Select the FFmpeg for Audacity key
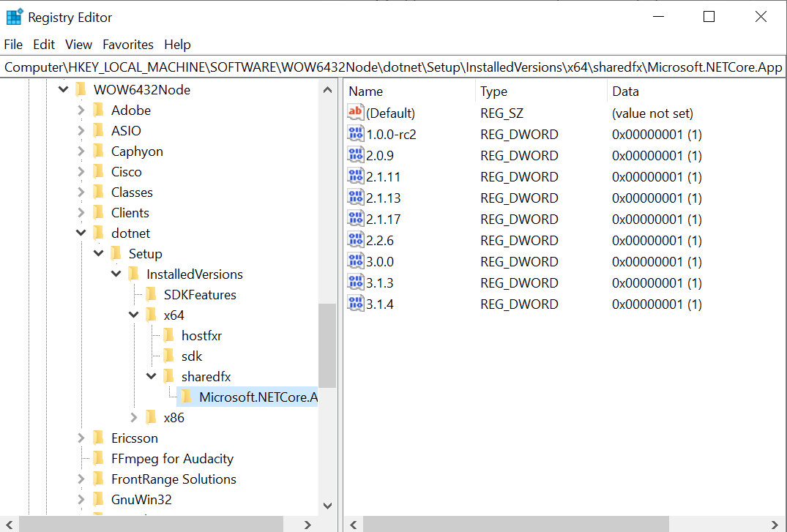The image size is (787, 532). click(172, 459)
